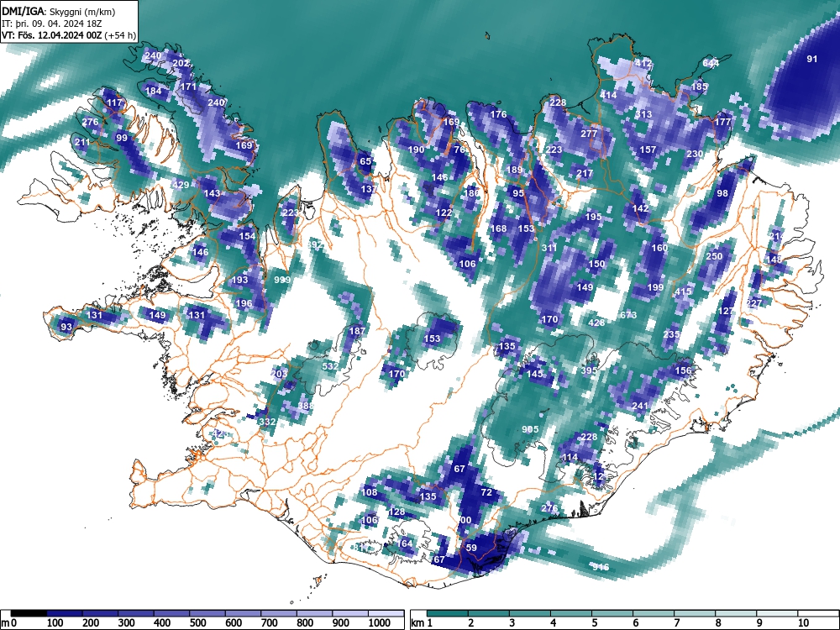Click the visibility value '415'
The image size is (840, 630).
point(683,291)
